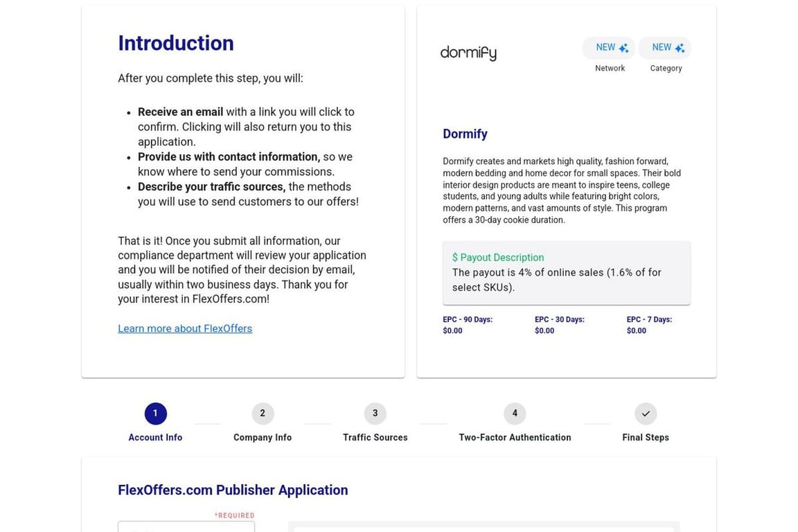Click FlexOffers.com Publisher Application heading
This screenshot has height=532, width=798.
point(233,490)
